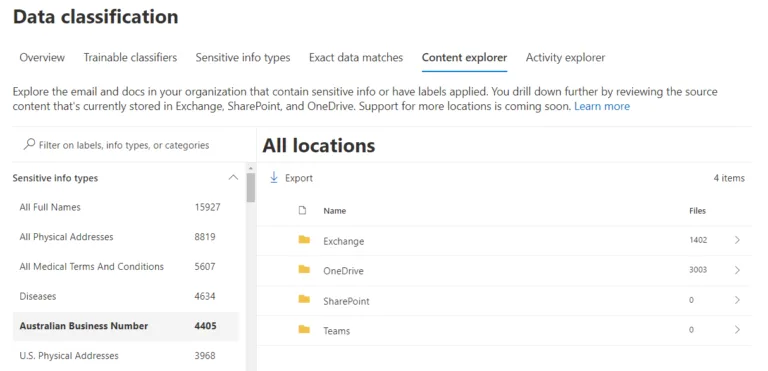The width and height of the screenshot is (768, 371).
Task: Select the Content explorer tab
Action: (464, 57)
